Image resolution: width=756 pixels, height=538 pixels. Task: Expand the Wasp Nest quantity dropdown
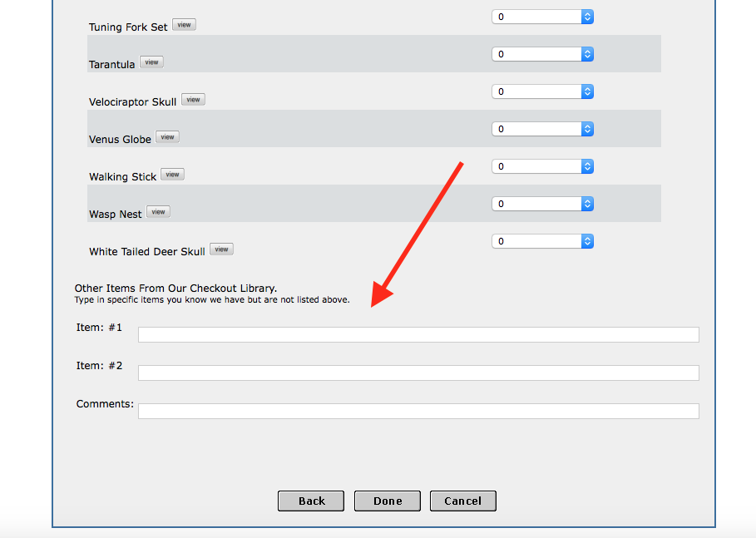pyautogui.click(x=542, y=204)
